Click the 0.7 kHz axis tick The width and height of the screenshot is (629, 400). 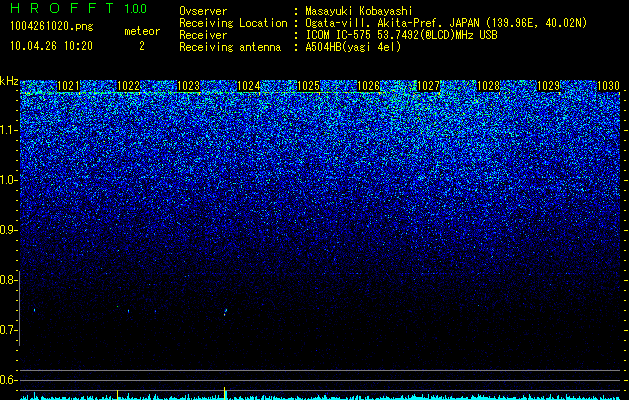tap(9, 330)
